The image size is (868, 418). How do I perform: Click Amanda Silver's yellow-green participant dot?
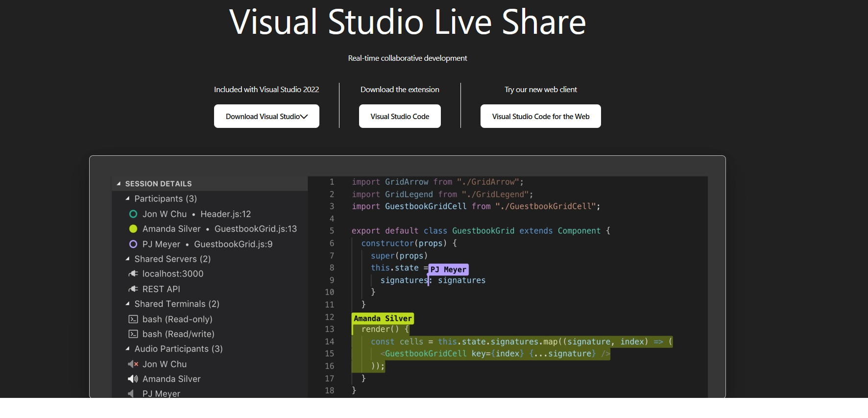point(133,229)
